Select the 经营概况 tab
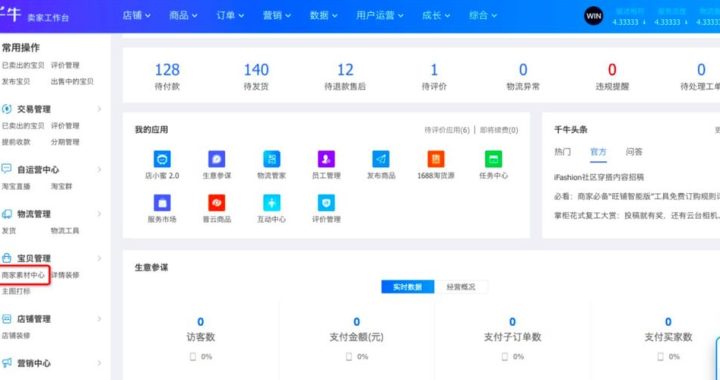This screenshot has width=720, height=380. 461,287
